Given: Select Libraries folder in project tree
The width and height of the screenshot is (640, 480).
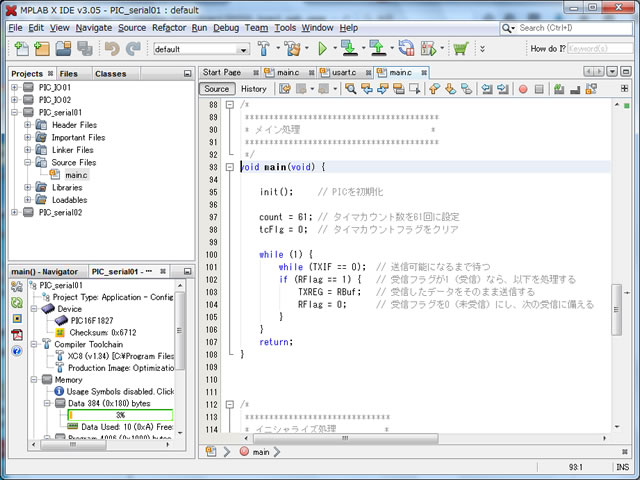Looking at the screenshot, I should [x=67, y=187].
